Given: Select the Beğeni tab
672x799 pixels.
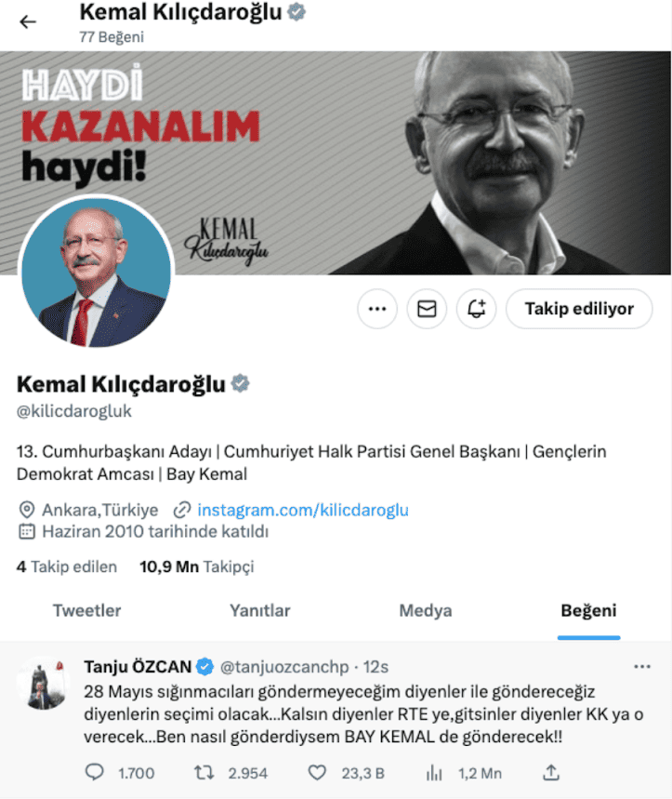Looking at the screenshot, I should pyautogui.click(x=589, y=610).
